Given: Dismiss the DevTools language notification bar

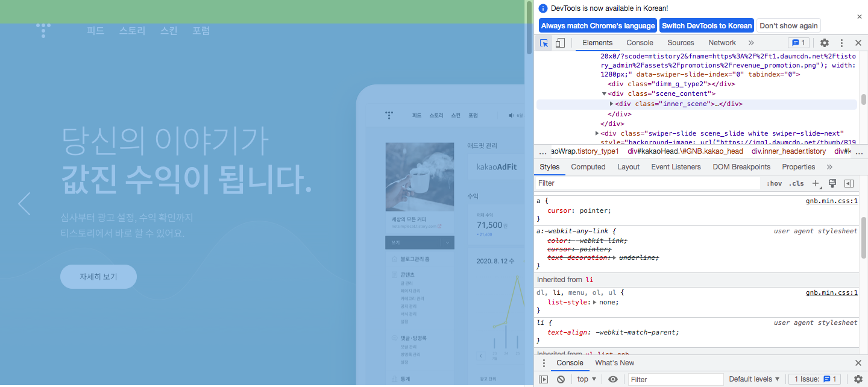Looking at the screenshot, I should click(860, 17).
